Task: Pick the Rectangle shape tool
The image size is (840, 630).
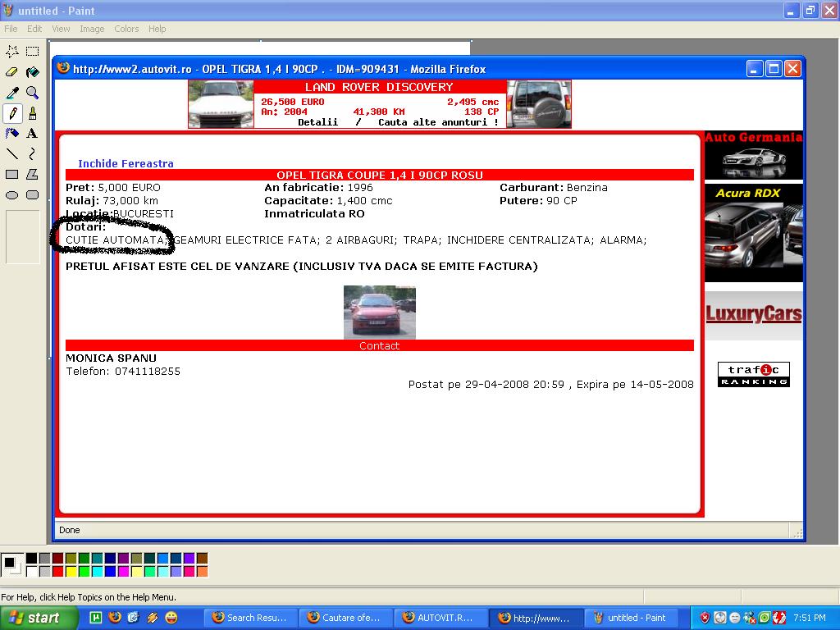Action: 11,174
